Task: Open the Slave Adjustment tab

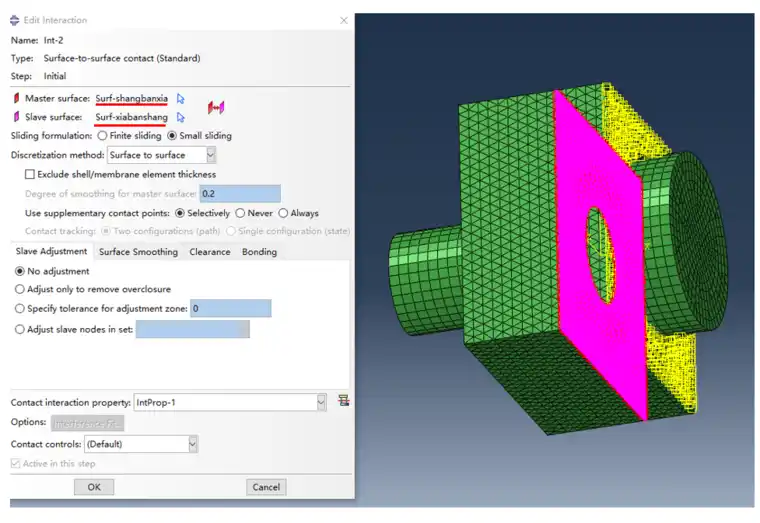Action: click(x=51, y=251)
